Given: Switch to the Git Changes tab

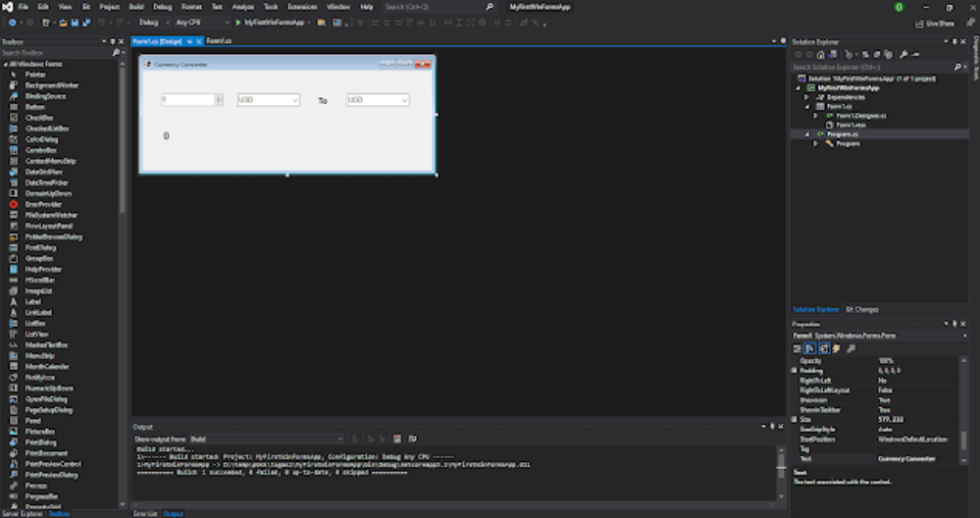Looking at the screenshot, I should click(862, 309).
